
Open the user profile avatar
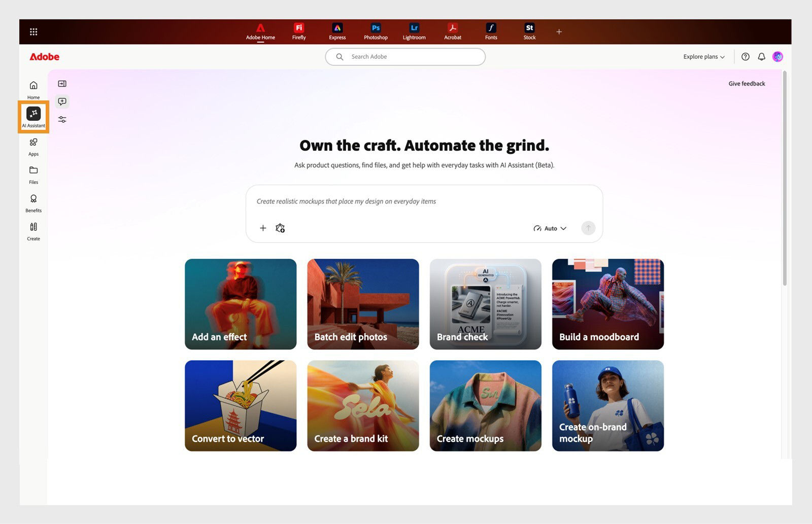(x=777, y=57)
